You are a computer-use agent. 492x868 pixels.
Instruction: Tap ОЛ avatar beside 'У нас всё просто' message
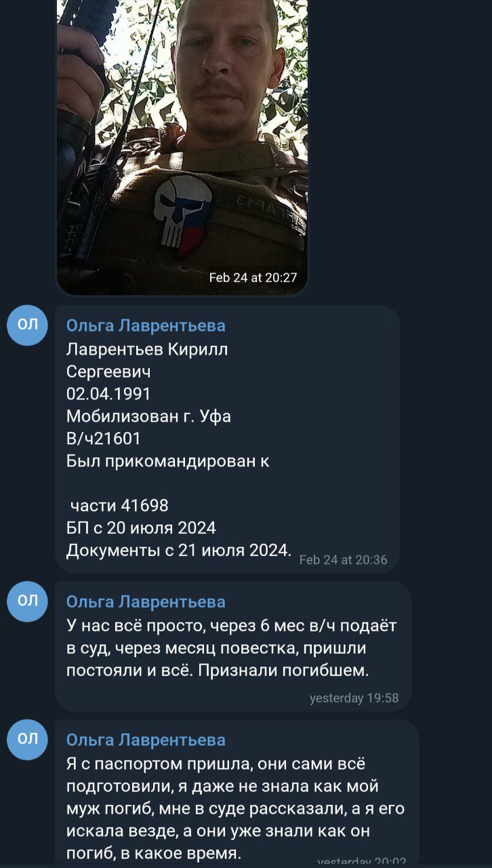[27, 601]
